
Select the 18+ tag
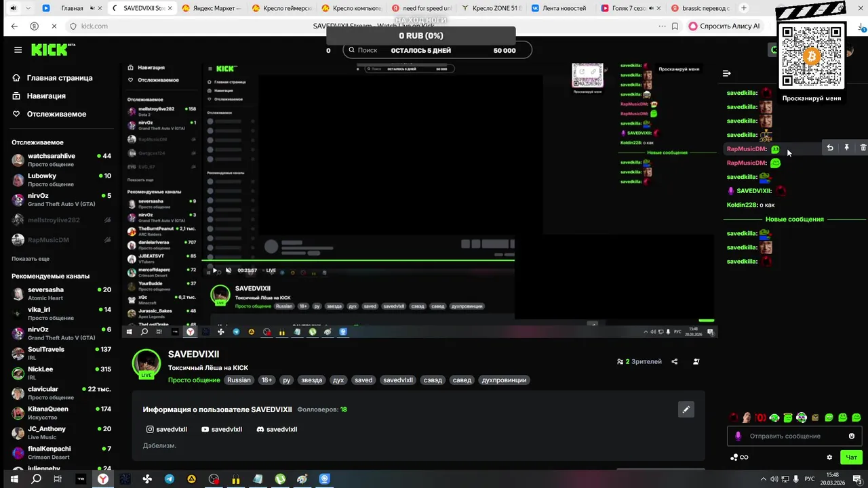[x=267, y=380]
